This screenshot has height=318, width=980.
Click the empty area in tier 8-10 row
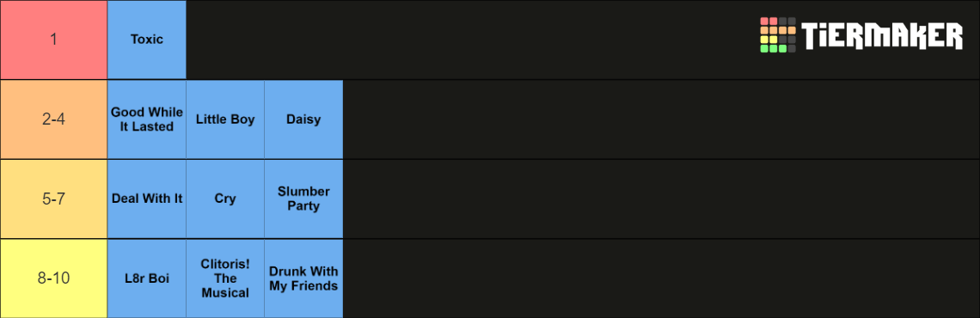pyautogui.click(x=661, y=278)
